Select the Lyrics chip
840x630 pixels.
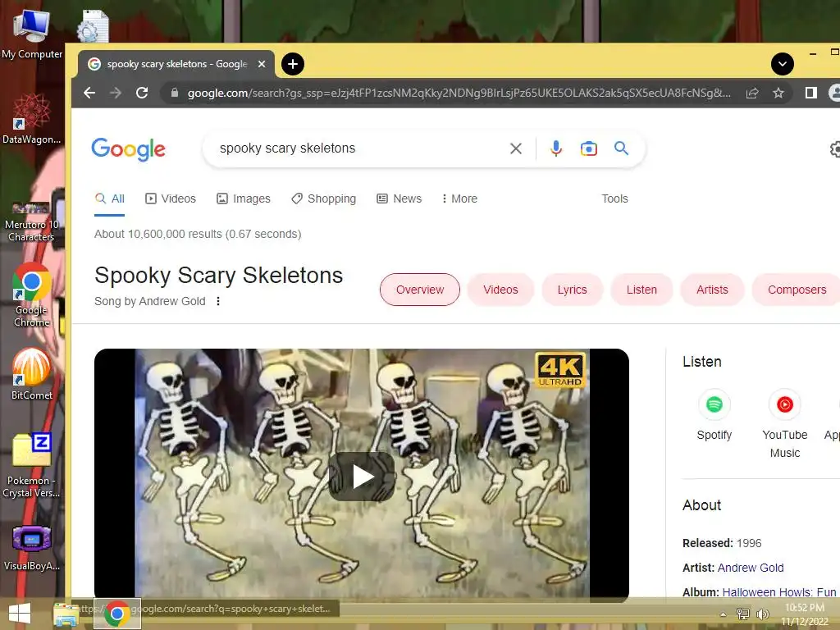572,290
